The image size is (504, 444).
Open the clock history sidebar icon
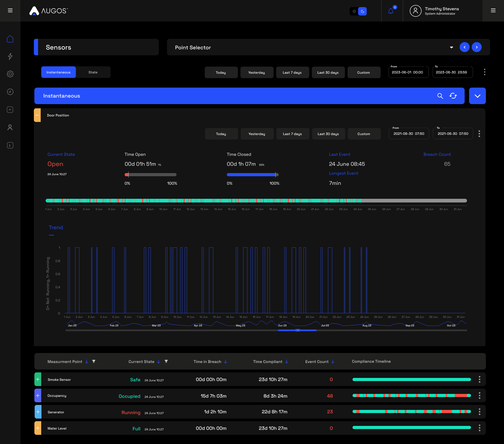pyautogui.click(x=10, y=92)
